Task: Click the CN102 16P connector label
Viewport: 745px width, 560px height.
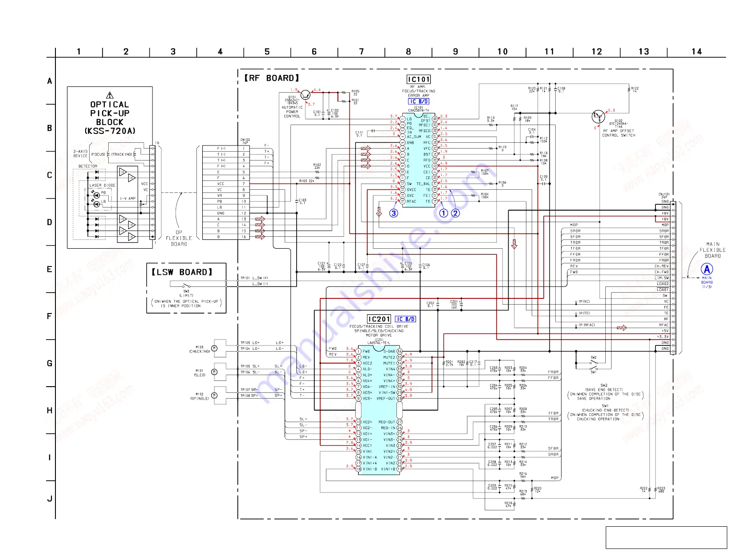Action: coord(245,141)
